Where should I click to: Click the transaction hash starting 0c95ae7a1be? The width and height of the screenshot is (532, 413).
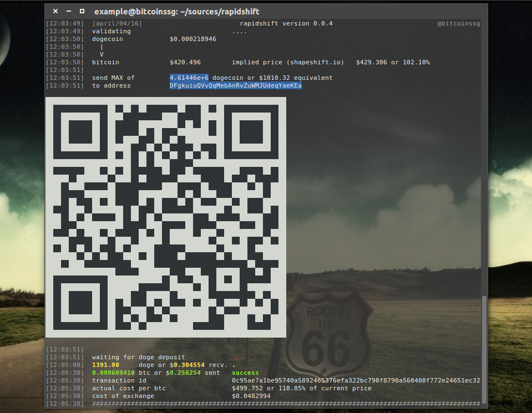click(x=356, y=380)
